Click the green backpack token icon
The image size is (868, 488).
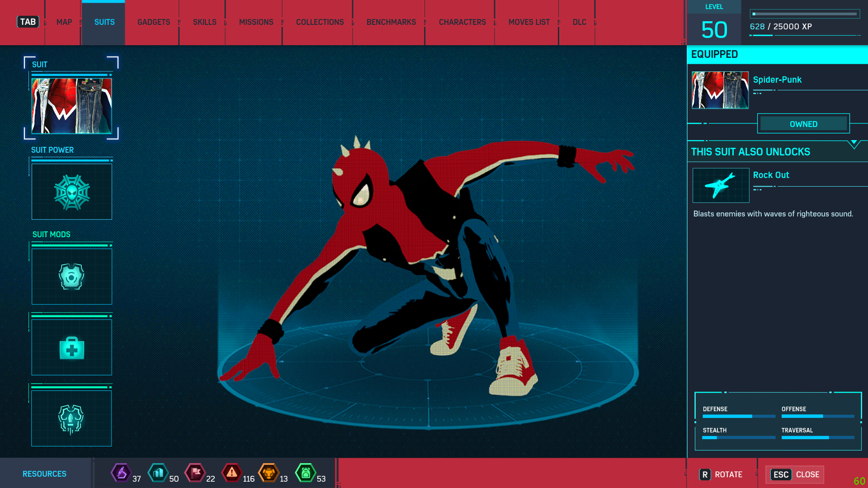pyautogui.click(x=306, y=473)
